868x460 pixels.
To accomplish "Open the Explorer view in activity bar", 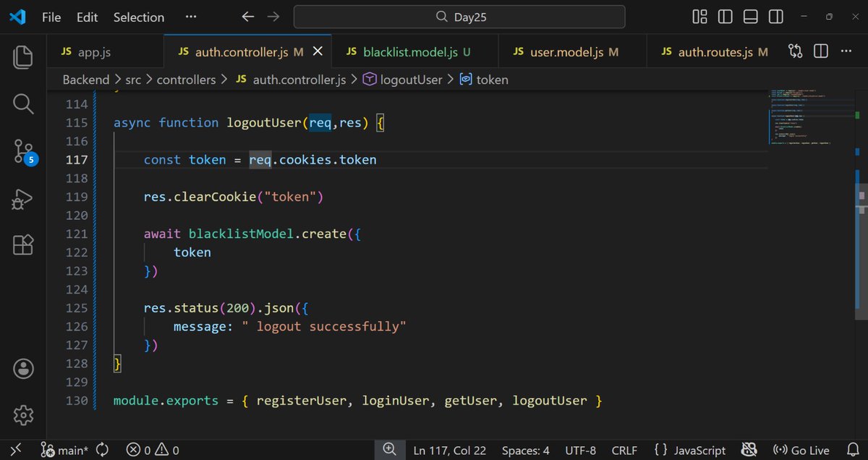I will pos(23,57).
